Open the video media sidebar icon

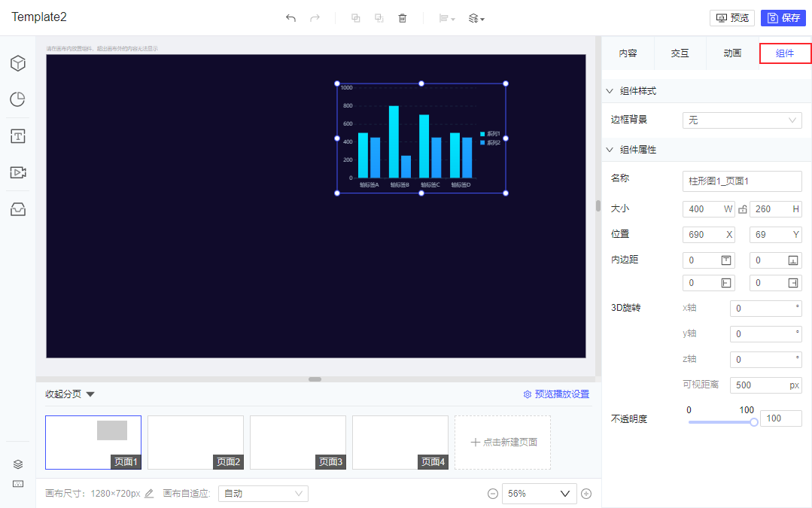[18, 172]
